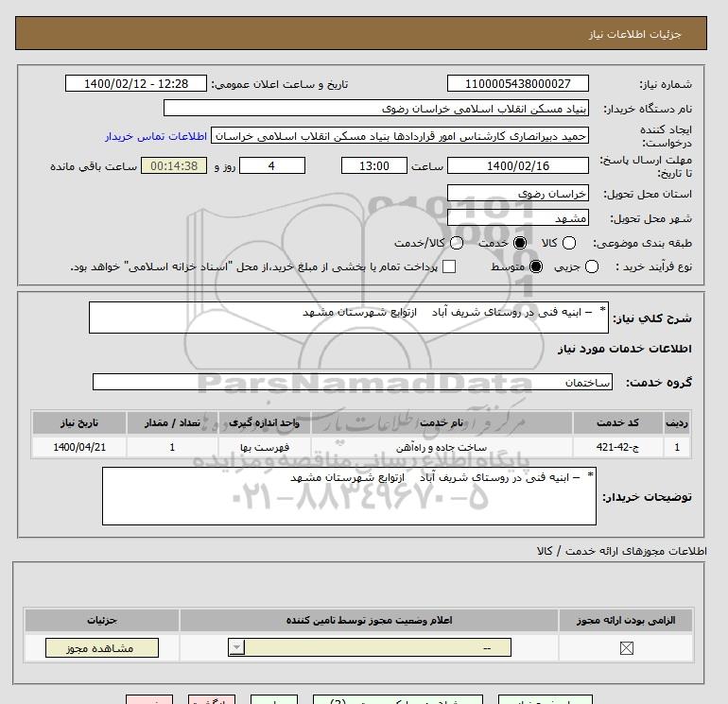Click the جزئیات column header in license table
Image resolution: width=728 pixels, height=704 pixels.
(102, 620)
